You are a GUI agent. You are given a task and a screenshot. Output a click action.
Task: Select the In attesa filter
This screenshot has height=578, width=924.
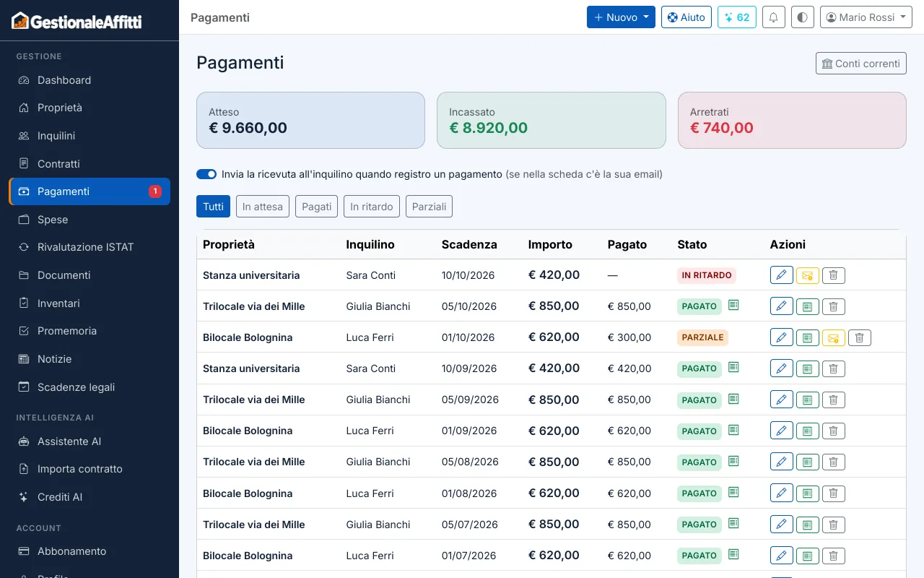pos(263,207)
